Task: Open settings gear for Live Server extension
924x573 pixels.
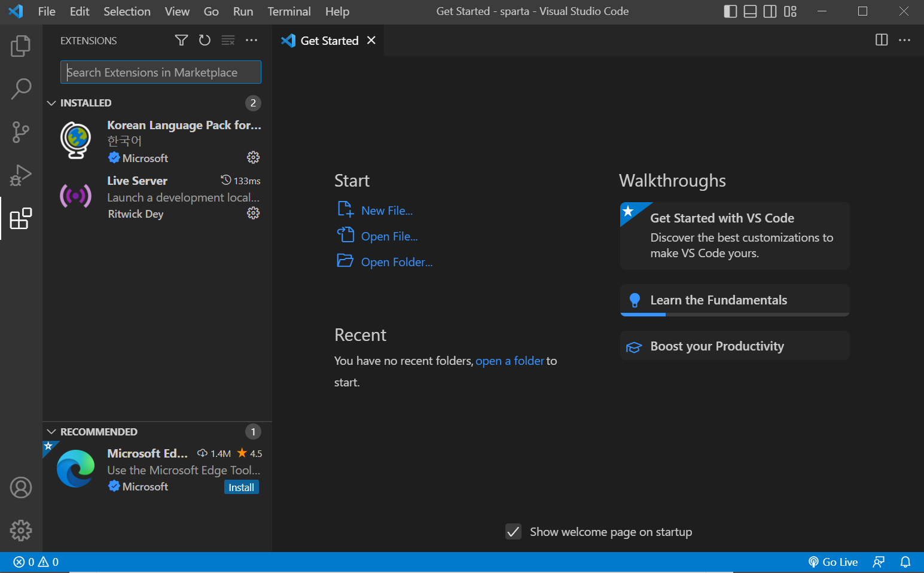Action: [254, 213]
